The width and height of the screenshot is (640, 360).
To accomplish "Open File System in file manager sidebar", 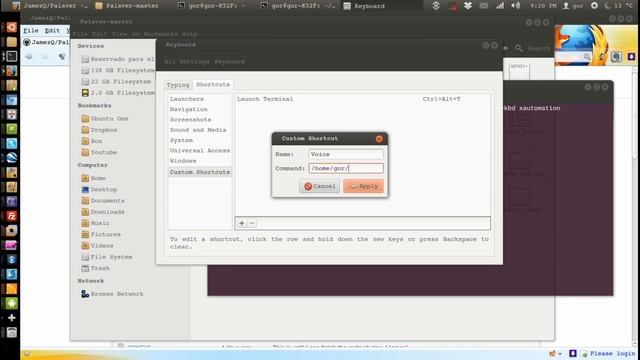I will pyautogui.click(x=107, y=257).
